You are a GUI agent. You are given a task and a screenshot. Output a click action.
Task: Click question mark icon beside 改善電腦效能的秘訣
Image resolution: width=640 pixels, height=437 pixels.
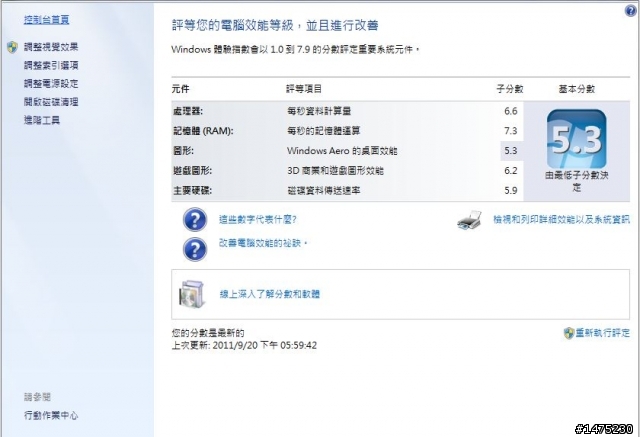[195, 249]
